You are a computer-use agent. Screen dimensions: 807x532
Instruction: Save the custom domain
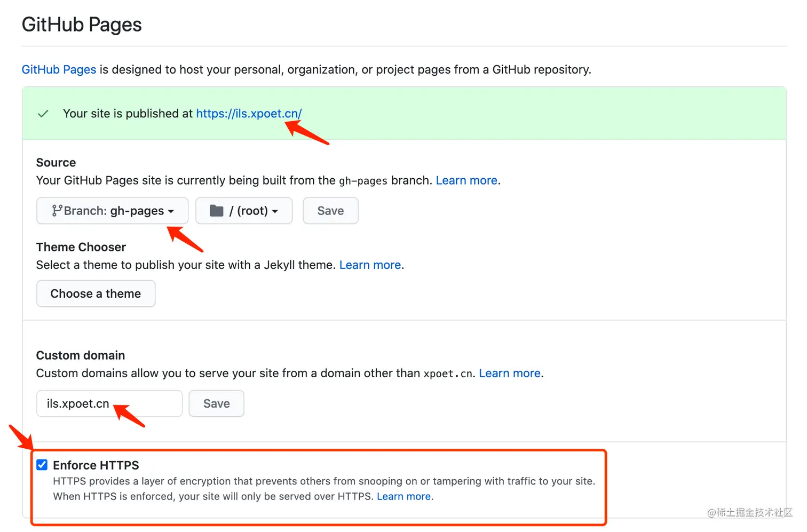click(x=216, y=403)
